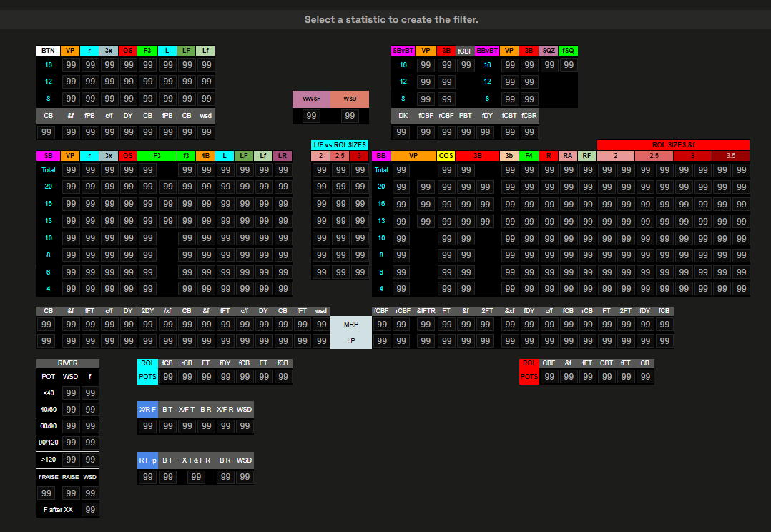Select the F after XX stat value
771x532 pixels.
(x=90, y=510)
